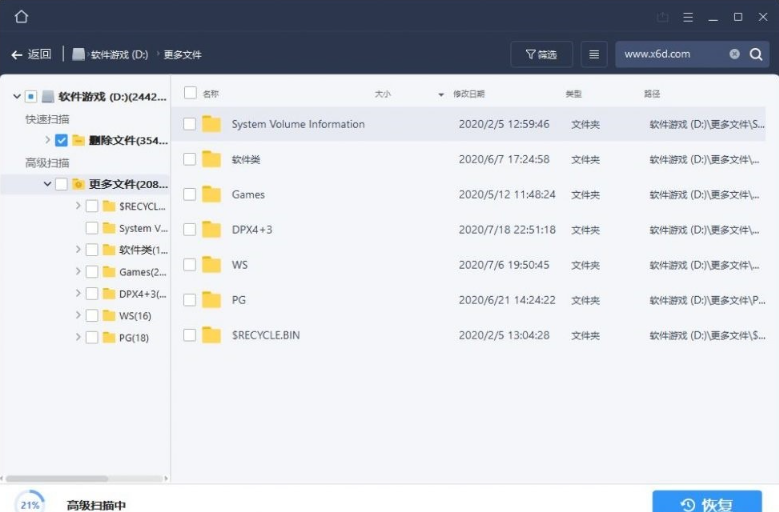Image resolution: width=779 pixels, height=512 pixels.
Task: Click the 恢复 recover button
Action: pos(707,502)
